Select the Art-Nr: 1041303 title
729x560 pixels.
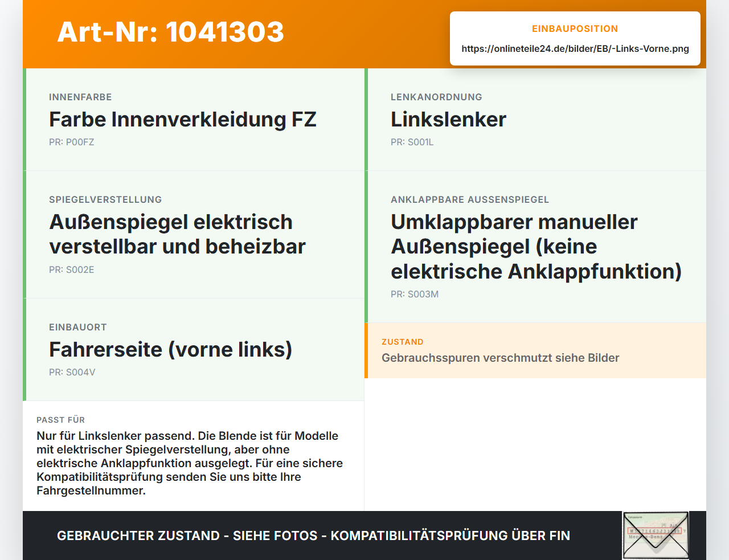point(171,32)
